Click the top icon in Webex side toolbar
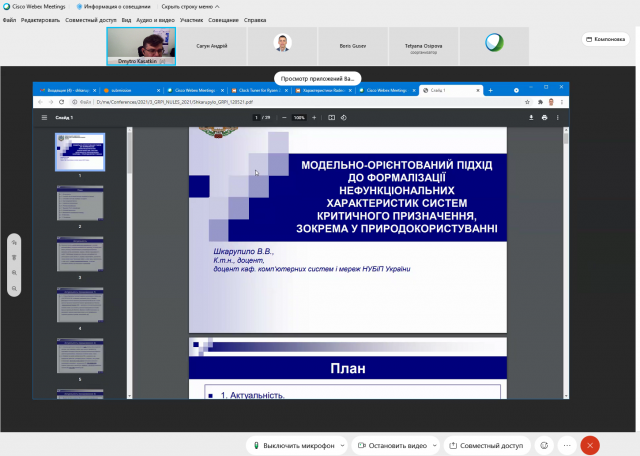The height and width of the screenshot is (456, 640). tap(14, 242)
